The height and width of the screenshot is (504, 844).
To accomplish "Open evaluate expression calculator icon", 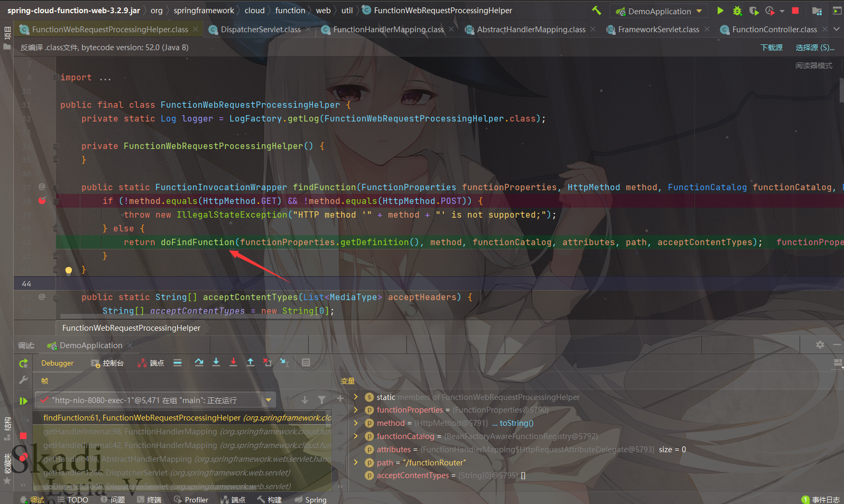I will tap(306, 362).
